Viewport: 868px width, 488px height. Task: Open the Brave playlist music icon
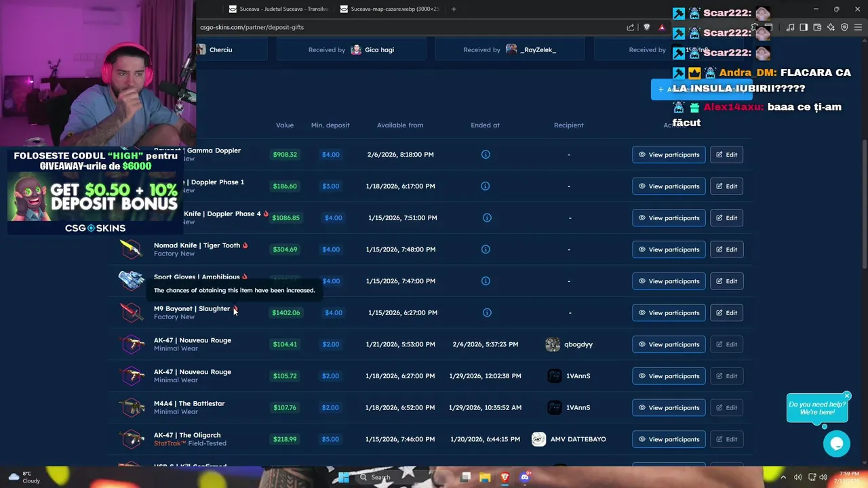click(x=790, y=27)
